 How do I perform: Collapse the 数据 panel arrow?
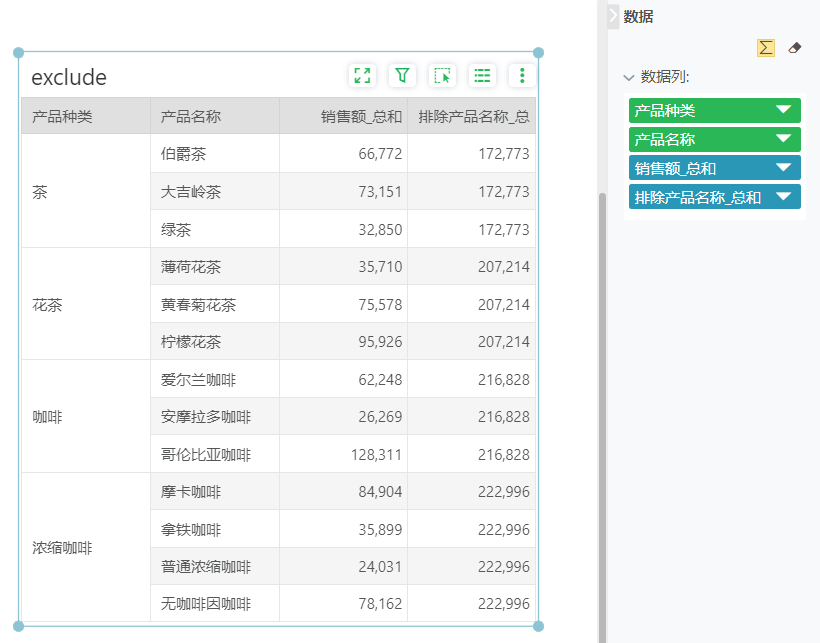pyautogui.click(x=613, y=16)
